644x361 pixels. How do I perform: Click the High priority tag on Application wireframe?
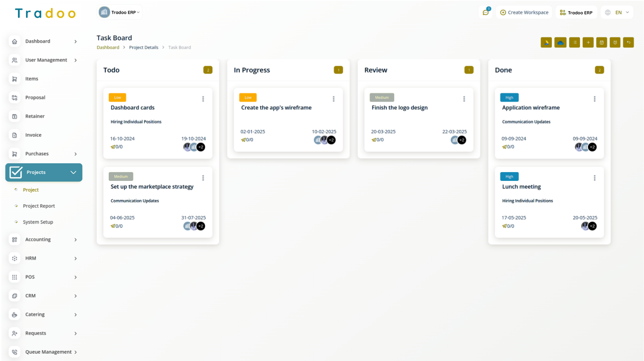click(x=509, y=98)
